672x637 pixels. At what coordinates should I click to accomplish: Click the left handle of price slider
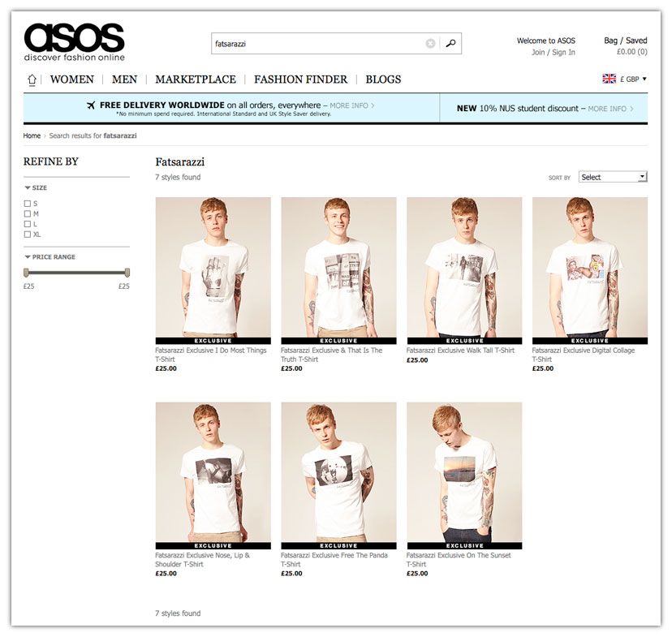[26, 273]
